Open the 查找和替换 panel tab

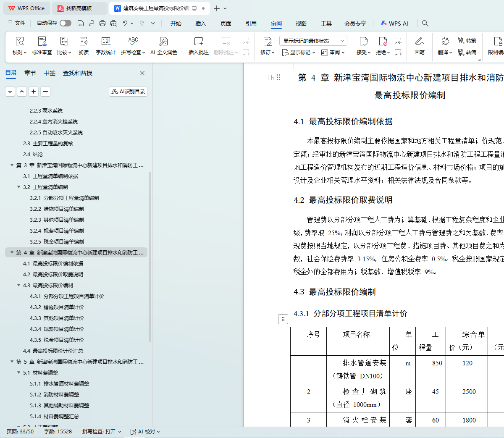pos(78,73)
